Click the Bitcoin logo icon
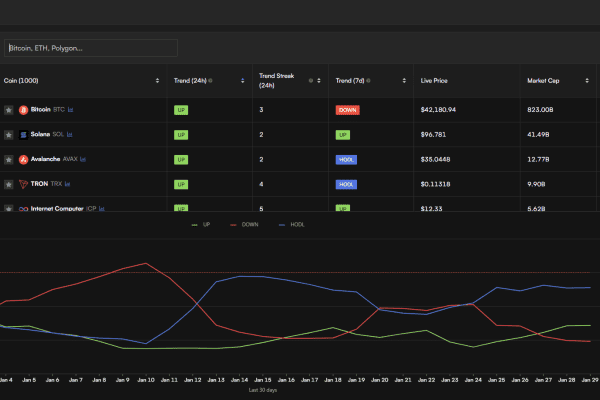Viewport: 600px width, 400px height. tap(23, 110)
